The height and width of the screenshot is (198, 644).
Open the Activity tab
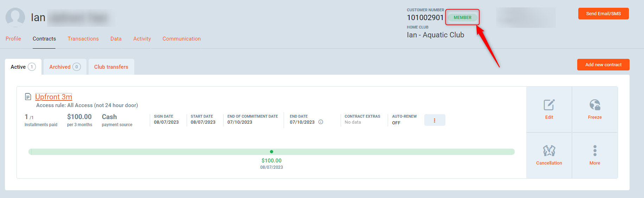tap(142, 39)
